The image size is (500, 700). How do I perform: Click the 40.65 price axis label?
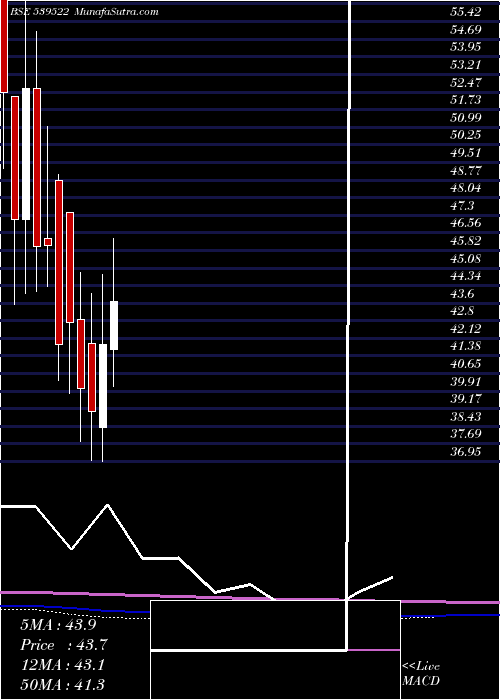click(466, 365)
